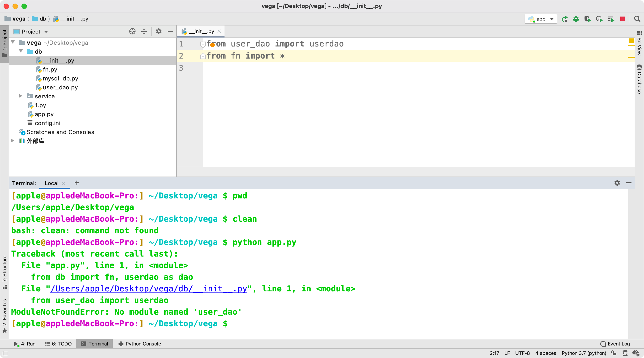644x358 pixels.
Task: Locate current file in Project tree
Action: pyautogui.click(x=132, y=32)
